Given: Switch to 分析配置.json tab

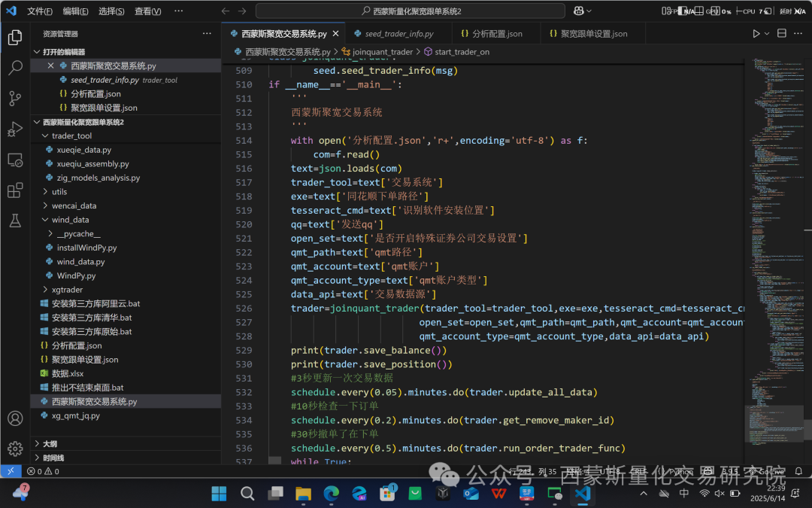Looking at the screenshot, I should [496, 34].
